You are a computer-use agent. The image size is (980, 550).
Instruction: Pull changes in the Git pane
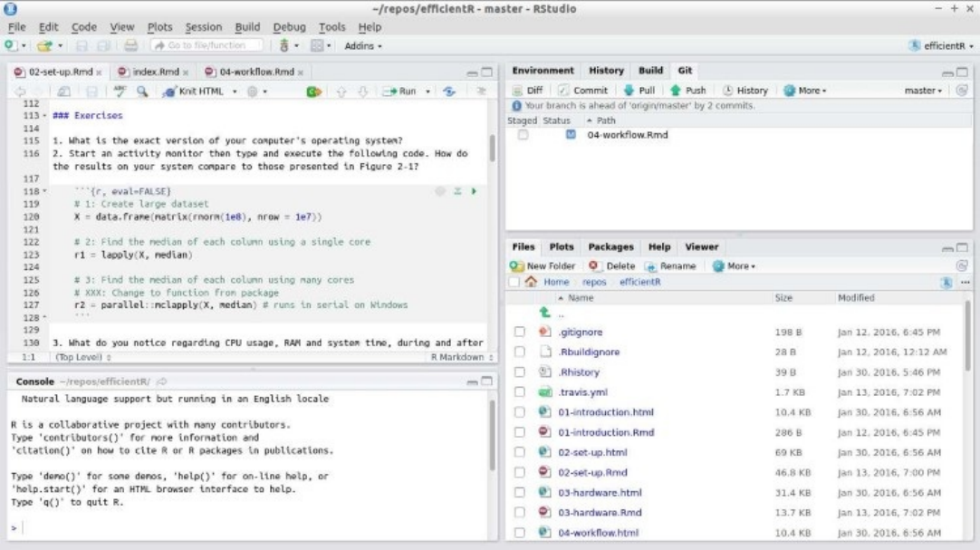pyautogui.click(x=639, y=91)
